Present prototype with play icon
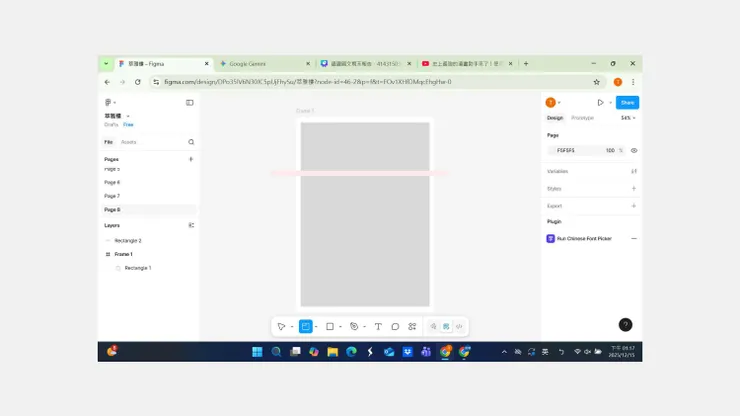 (600, 102)
